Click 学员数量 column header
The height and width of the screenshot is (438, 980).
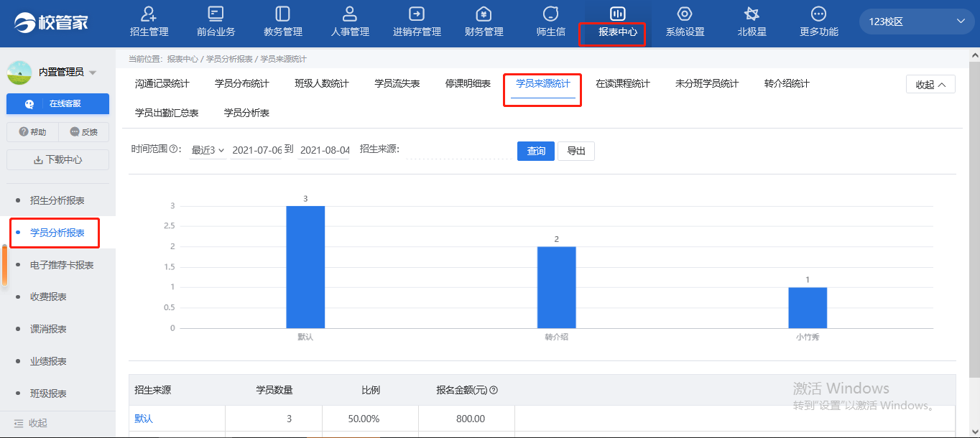tap(274, 391)
